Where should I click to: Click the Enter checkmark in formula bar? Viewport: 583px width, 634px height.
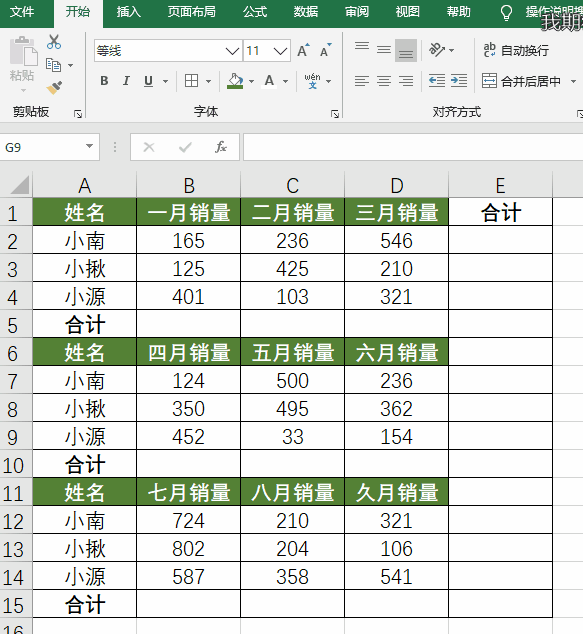185,147
